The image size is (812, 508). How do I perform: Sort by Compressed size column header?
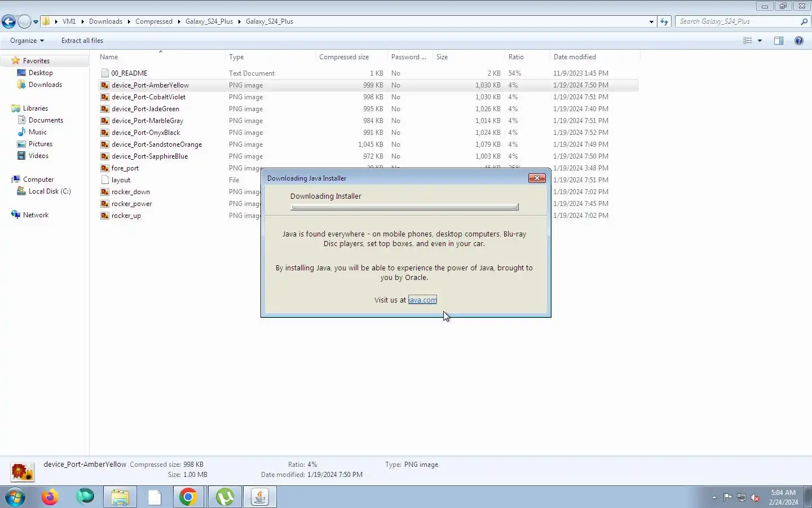351,57
